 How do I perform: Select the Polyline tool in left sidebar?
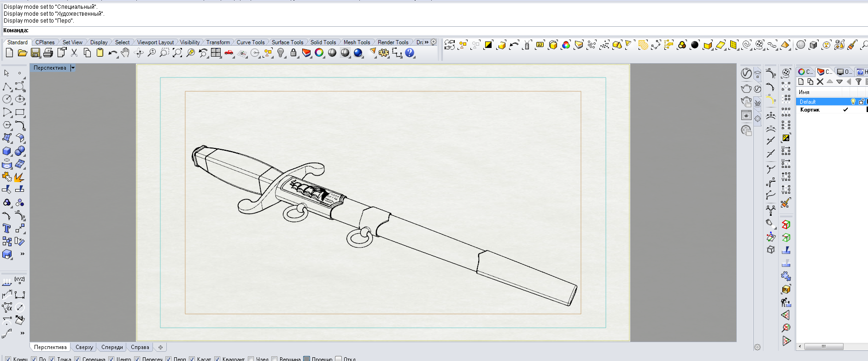7,86
